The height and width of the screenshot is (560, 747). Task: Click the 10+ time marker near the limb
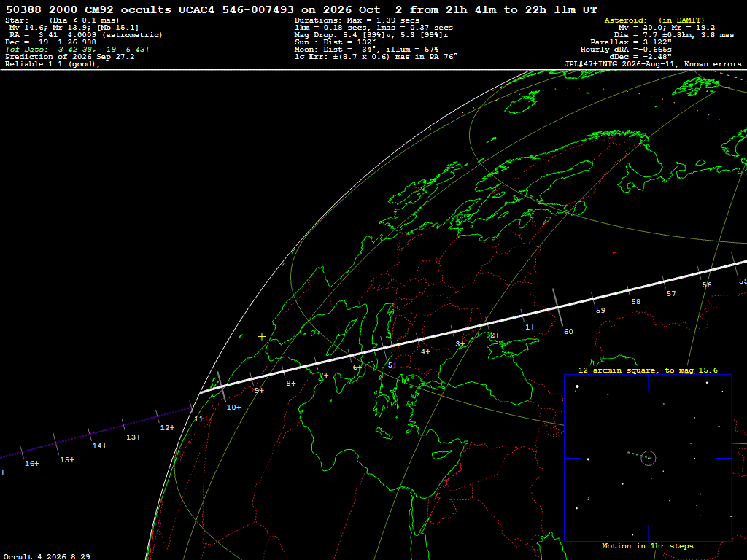coord(233,408)
